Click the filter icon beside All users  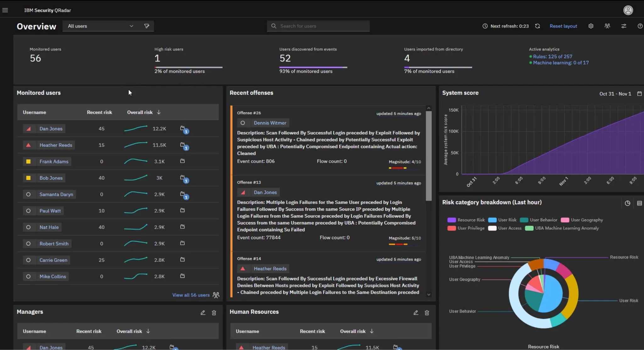tap(147, 26)
